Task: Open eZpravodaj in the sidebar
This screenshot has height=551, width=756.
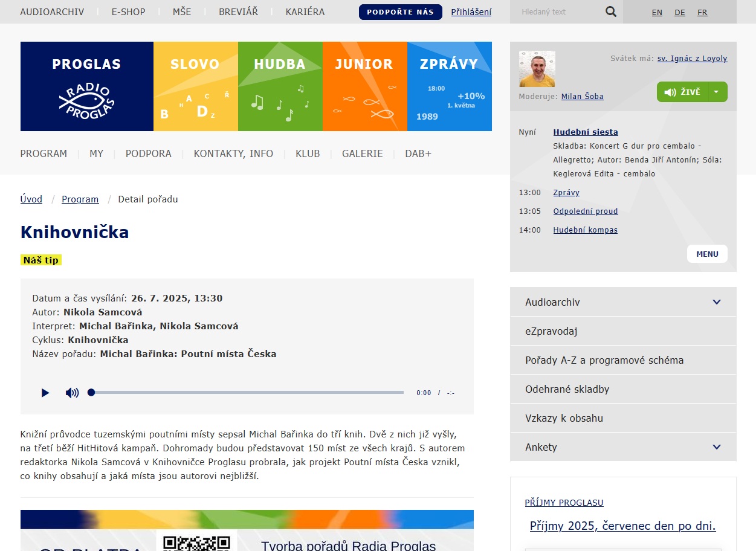Action: point(623,331)
